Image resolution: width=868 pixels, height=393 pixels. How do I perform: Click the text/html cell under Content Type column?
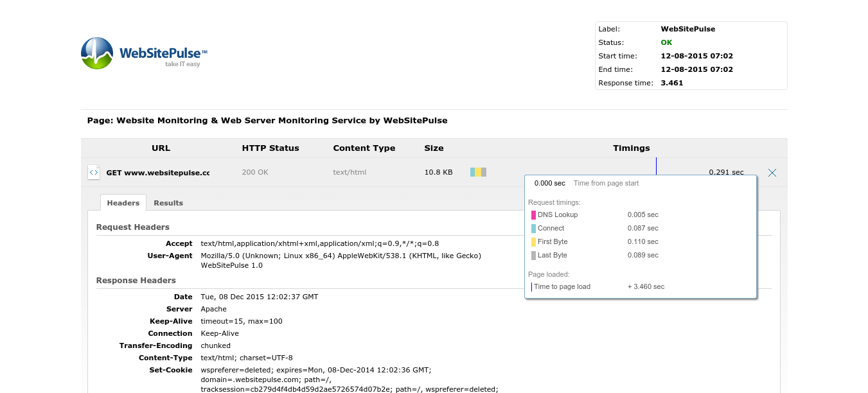[x=349, y=173]
